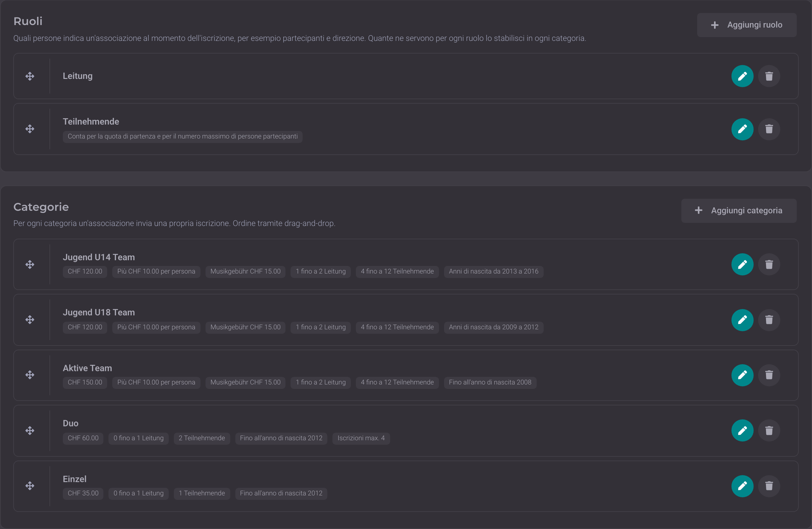Delete the Jugend U14 Team category
Viewport: 812px width, 529px height.
pos(769,264)
